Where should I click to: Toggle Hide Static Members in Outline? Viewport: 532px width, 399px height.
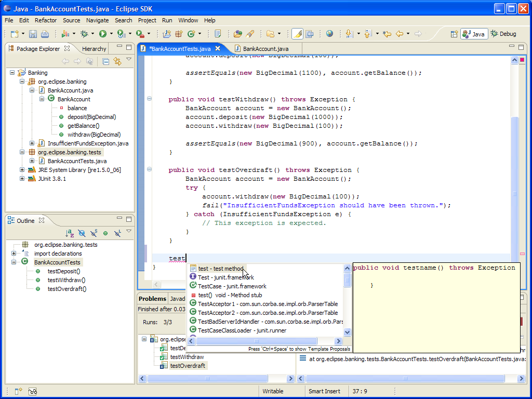tap(94, 233)
